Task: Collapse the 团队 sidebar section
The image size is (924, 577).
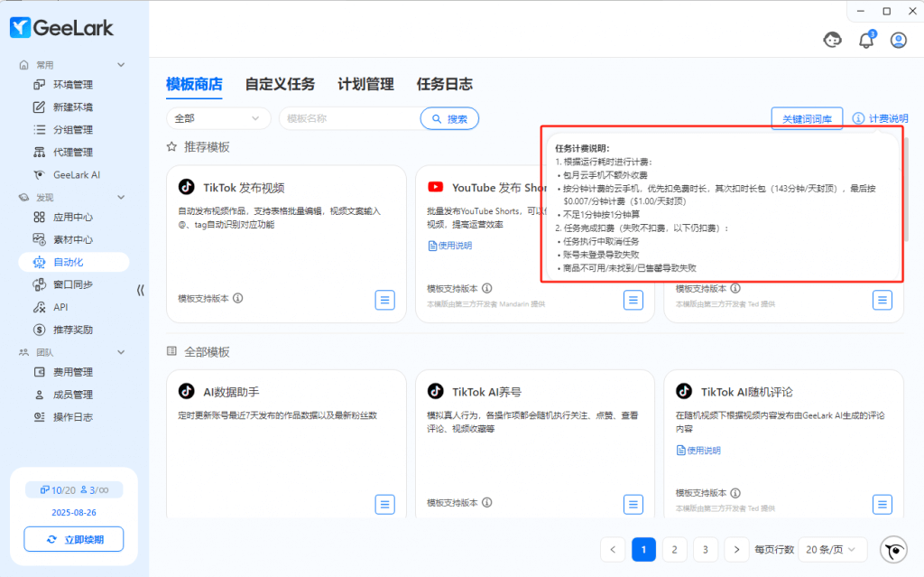Action: click(x=121, y=352)
